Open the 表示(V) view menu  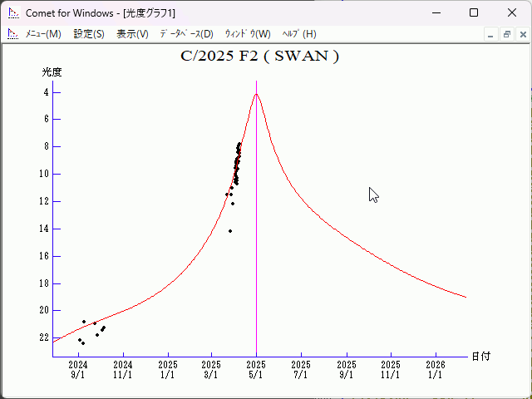pos(132,34)
